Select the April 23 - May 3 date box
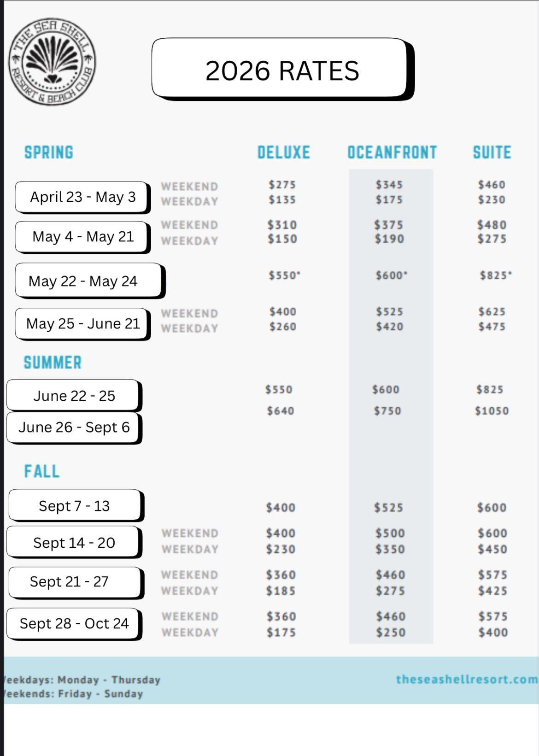539x756 pixels. [83, 198]
